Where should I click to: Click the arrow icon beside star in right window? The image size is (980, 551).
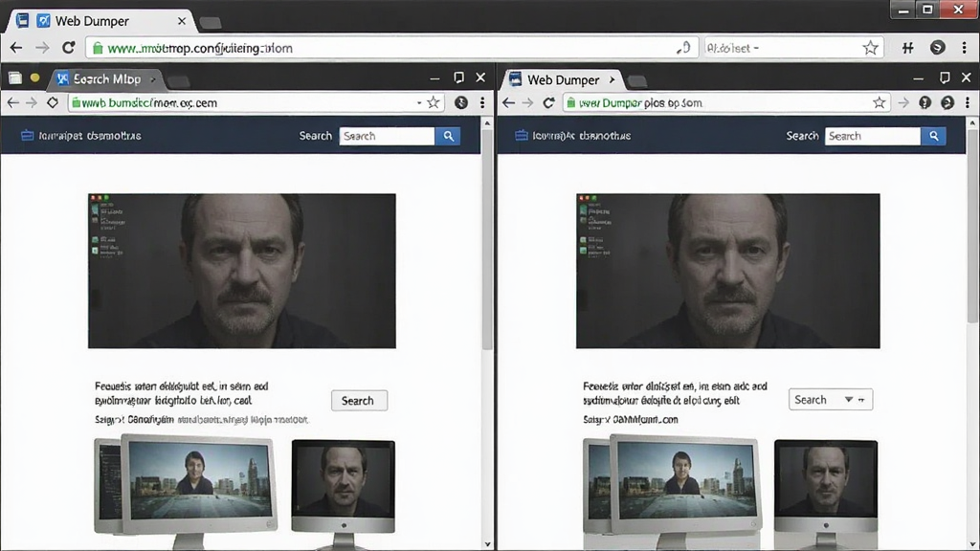tap(903, 102)
